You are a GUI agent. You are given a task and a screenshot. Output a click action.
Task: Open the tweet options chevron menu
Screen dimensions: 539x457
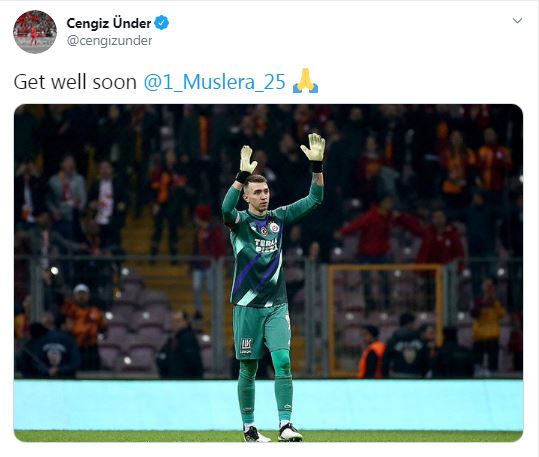point(517,21)
